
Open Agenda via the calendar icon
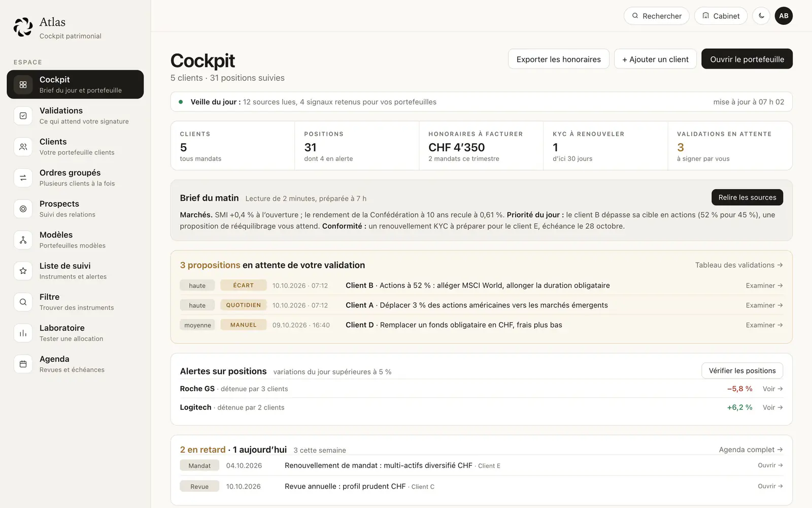coord(23,364)
